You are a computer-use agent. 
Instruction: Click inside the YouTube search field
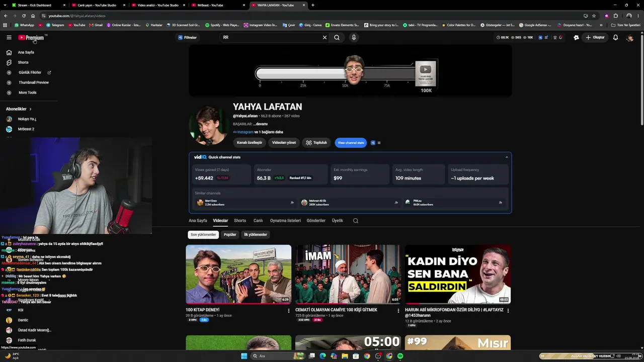[x=272, y=38]
